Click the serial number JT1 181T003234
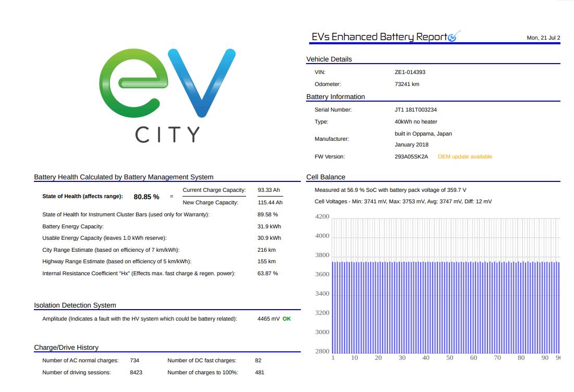 (x=416, y=110)
